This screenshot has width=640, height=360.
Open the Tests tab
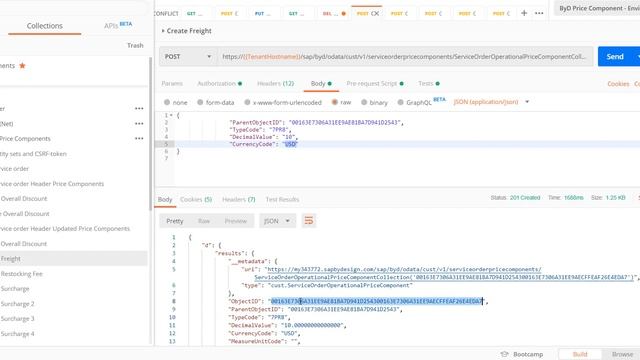429,84
